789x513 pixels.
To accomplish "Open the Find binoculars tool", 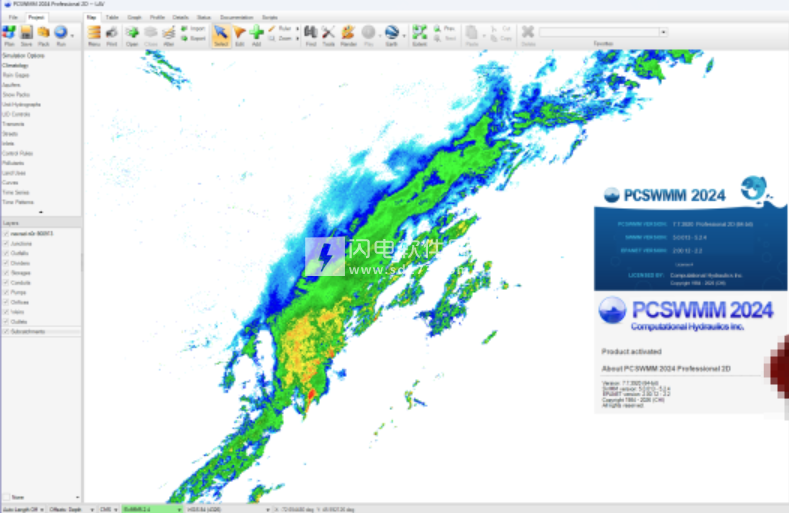I will (310, 33).
